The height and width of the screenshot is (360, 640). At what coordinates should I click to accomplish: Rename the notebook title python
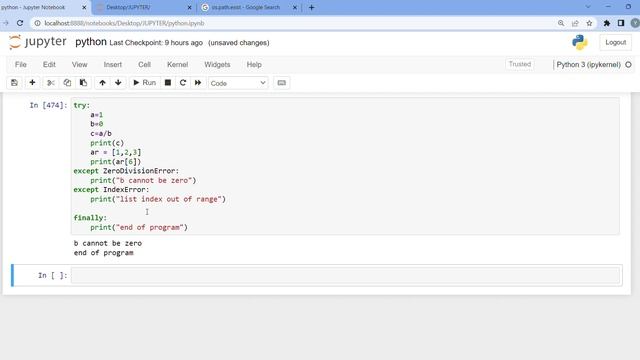[x=91, y=42]
